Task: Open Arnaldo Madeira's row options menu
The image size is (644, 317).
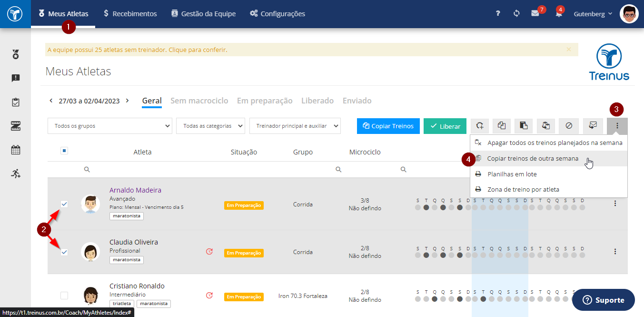Action: (615, 204)
